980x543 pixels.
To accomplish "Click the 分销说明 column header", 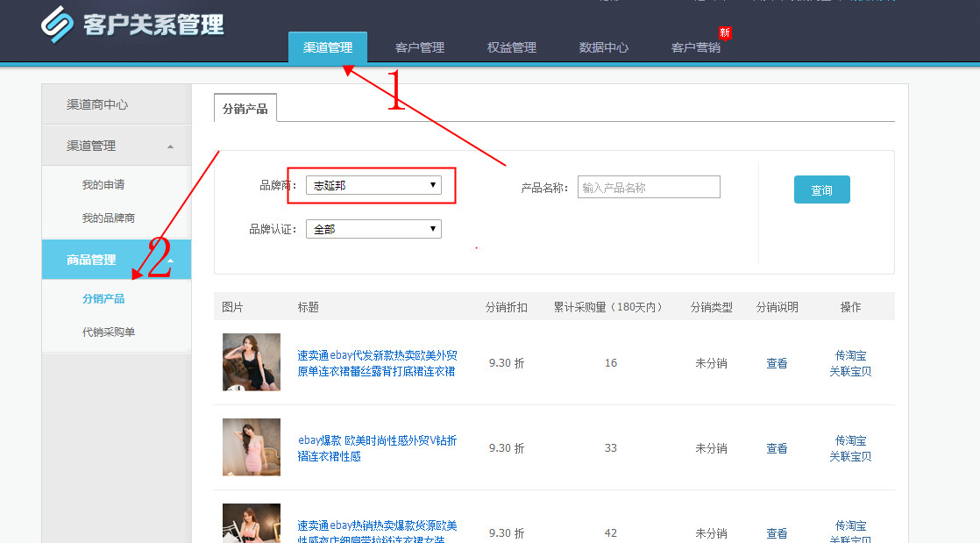I will point(777,307).
